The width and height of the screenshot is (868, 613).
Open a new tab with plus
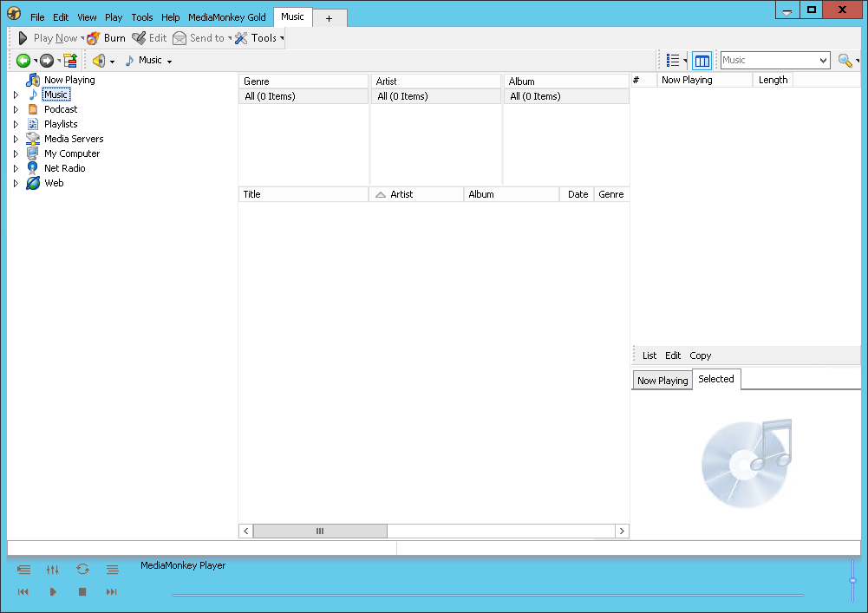click(x=330, y=18)
